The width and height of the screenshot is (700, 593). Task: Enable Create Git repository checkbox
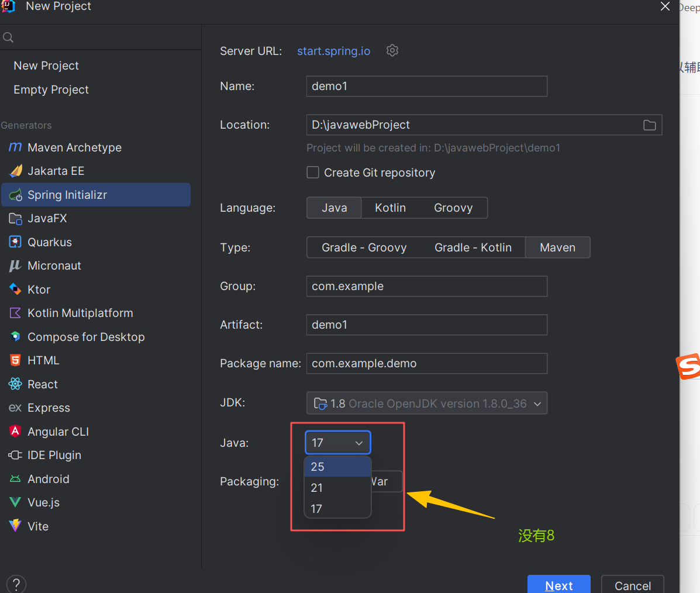click(x=313, y=173)
